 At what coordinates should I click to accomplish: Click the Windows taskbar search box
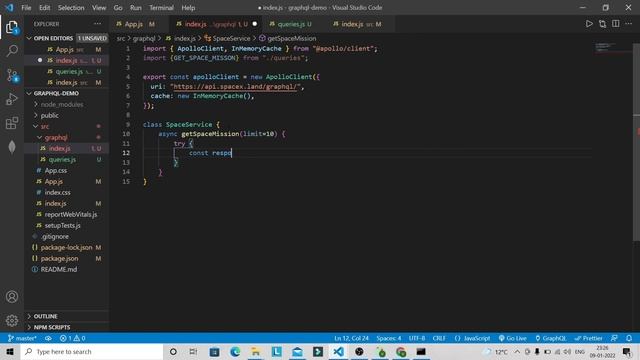92,351
